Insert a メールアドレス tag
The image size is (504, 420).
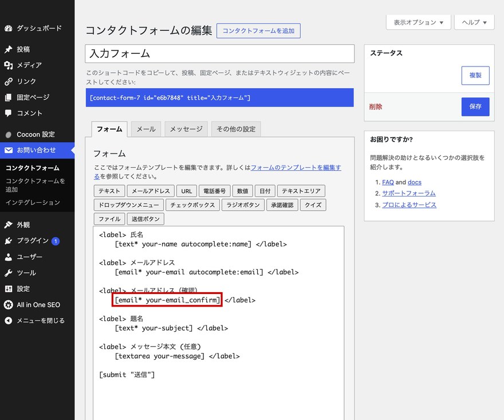151,191
